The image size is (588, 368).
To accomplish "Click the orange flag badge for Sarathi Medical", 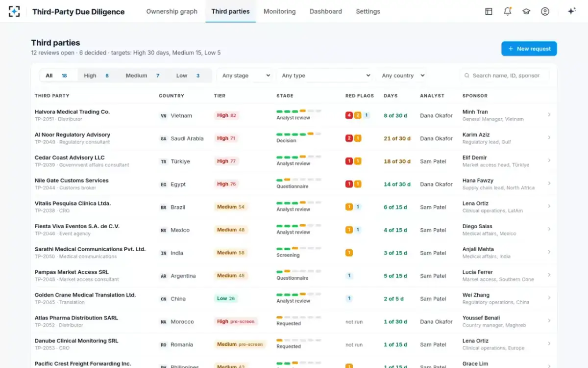I will pos(349,253).
